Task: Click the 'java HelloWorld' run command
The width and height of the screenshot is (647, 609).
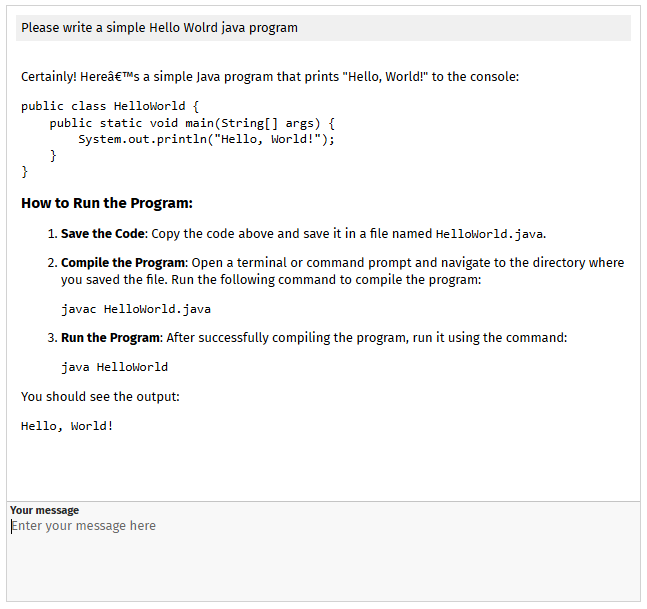Action: [x=114, y=367]
